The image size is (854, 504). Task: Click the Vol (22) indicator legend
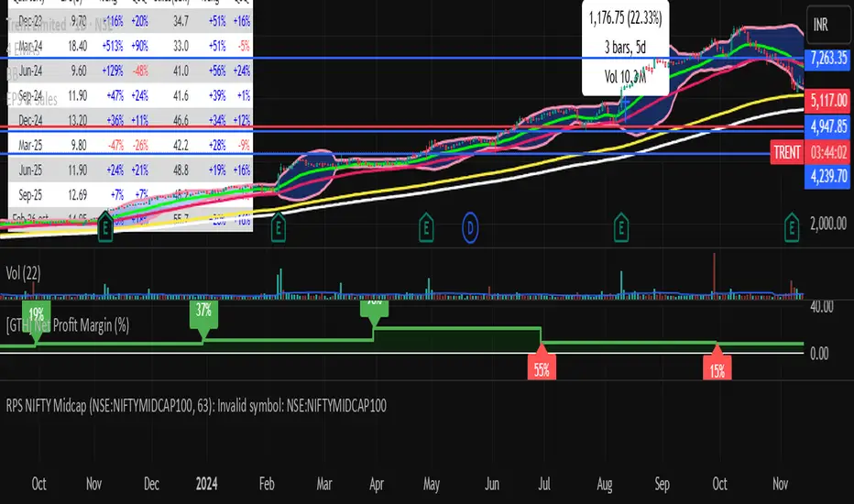click(x=24, y=273)
